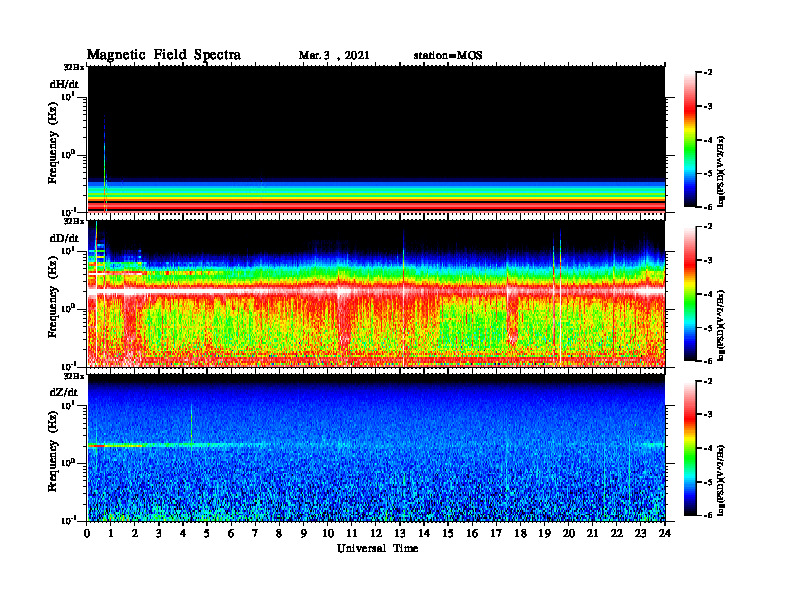Click the "-6" label on dZ/dt color bar
Image resolution: width=792 pixels, height=612 pixels.
pyautogui.click(x=708, y=516)
